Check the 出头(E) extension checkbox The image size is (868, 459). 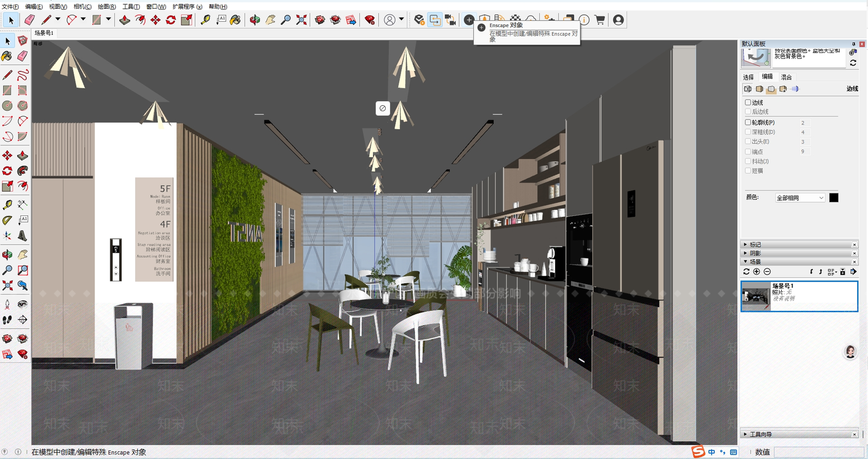[x=748, y=142]
